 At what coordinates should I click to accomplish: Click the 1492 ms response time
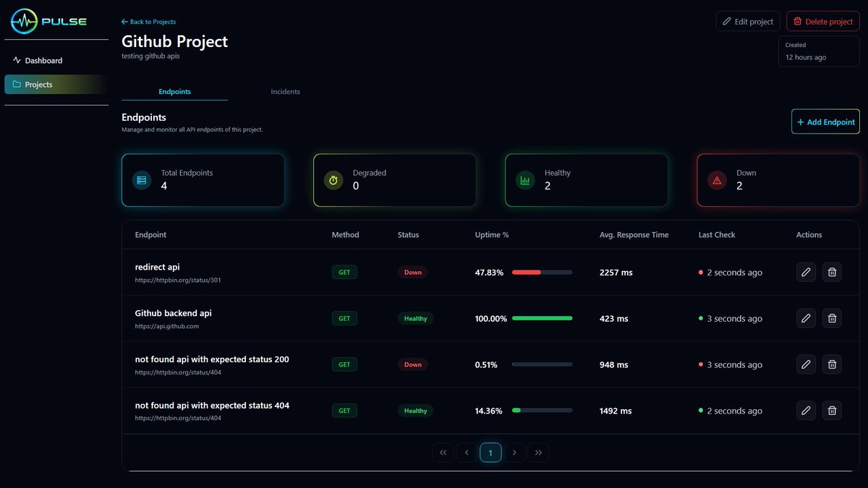click(x=616, y=411)
